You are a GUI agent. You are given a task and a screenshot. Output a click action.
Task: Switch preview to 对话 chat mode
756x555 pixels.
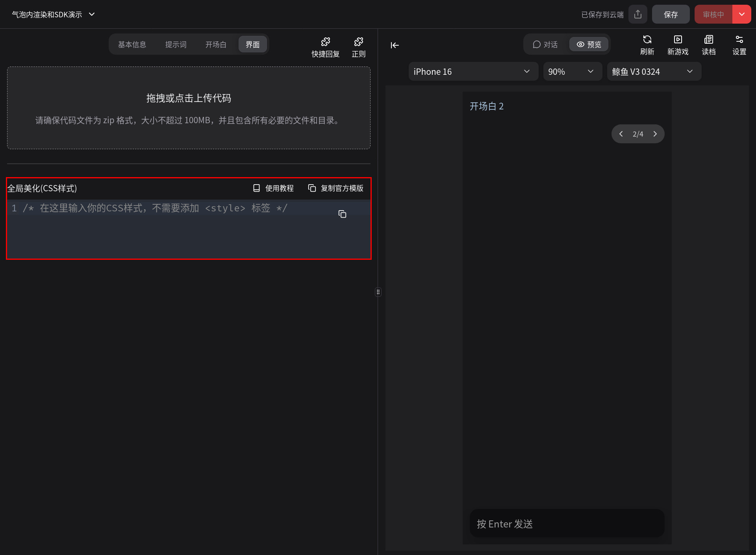tap(545, 44)
